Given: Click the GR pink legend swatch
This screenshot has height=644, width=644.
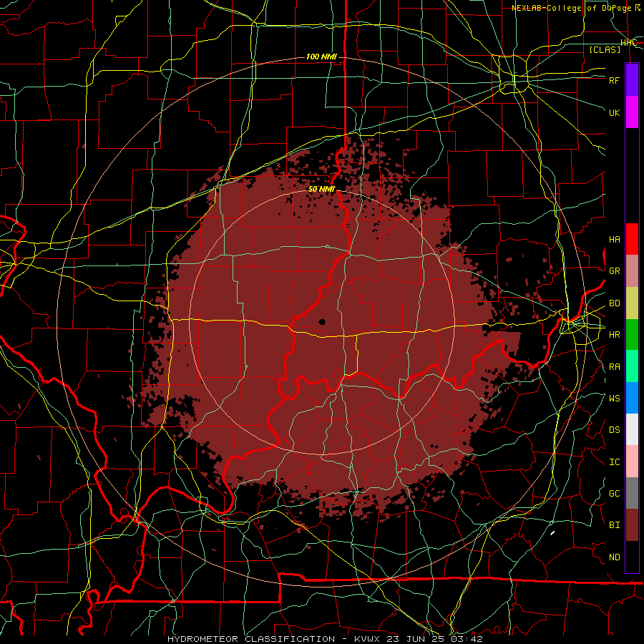Looking at the screenshot, I should [x=632, y=271].
